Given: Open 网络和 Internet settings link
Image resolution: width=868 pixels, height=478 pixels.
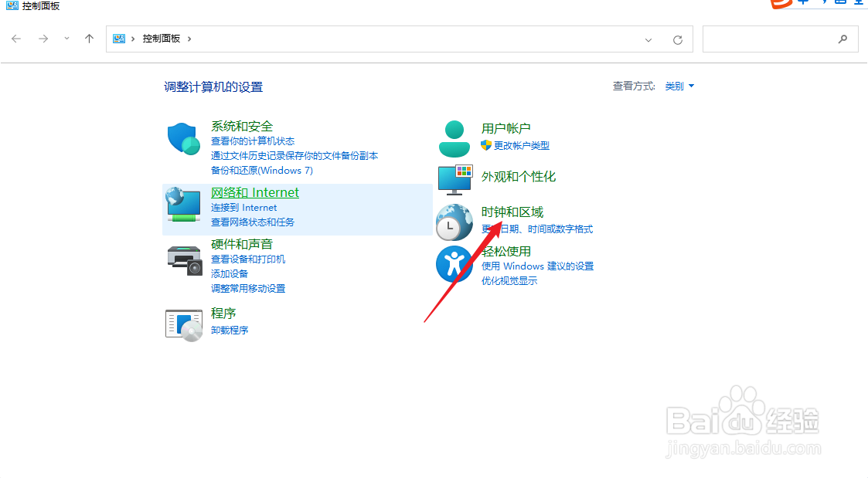Looking at the screenshot, I should [x=254, y=192].
